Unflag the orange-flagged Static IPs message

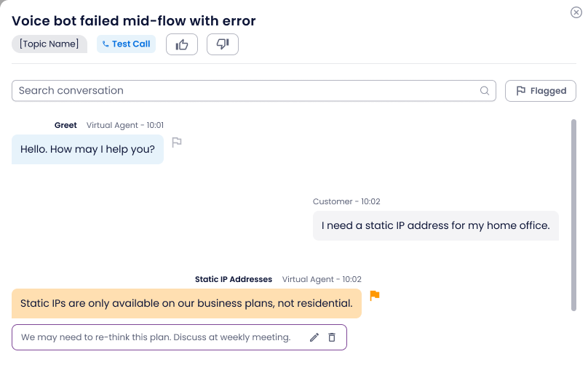[375, 296]
